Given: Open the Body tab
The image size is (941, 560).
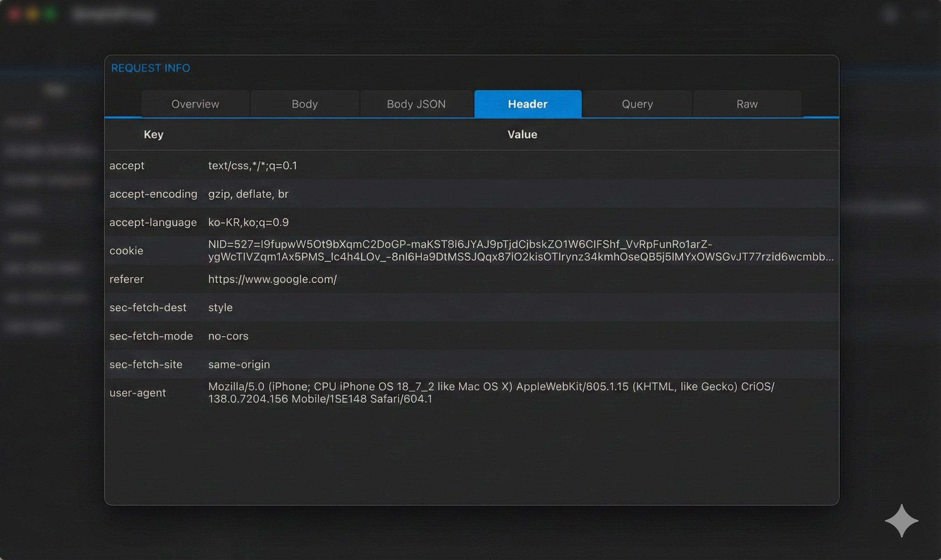Looking at the screenshot, I should click(x=304, y=104).
